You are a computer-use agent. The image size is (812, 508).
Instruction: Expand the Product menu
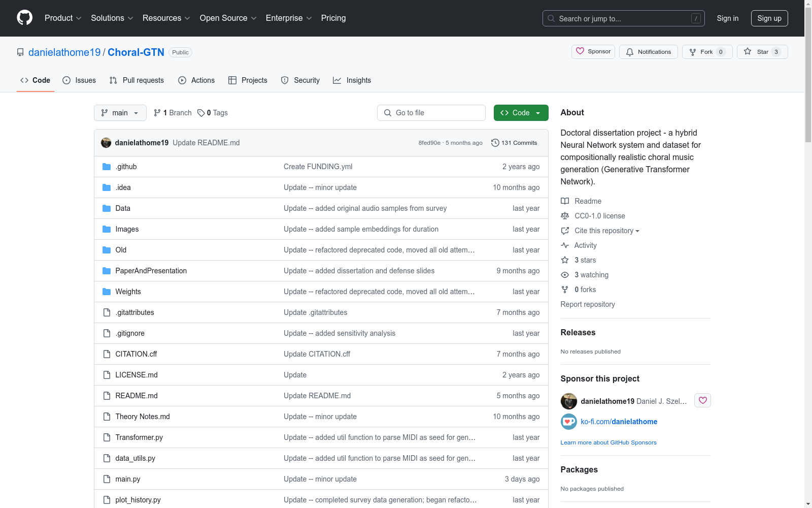(x=63, y=18)
